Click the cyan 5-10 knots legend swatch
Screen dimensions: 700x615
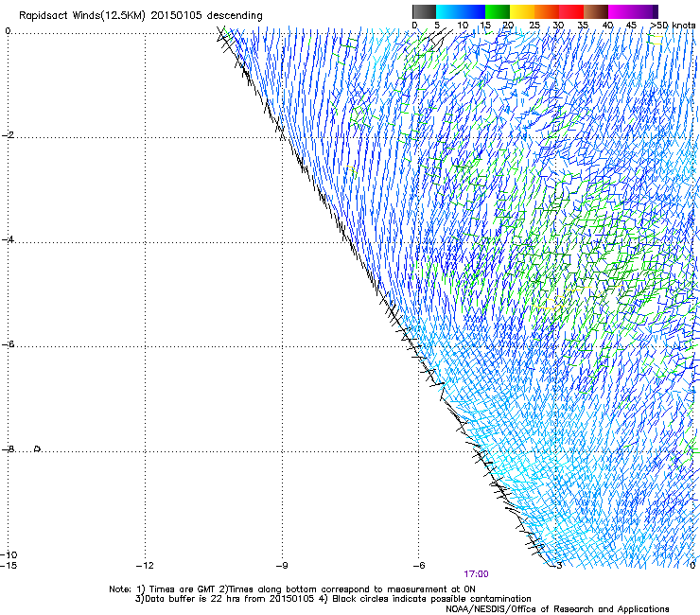(x=448, y=11)
